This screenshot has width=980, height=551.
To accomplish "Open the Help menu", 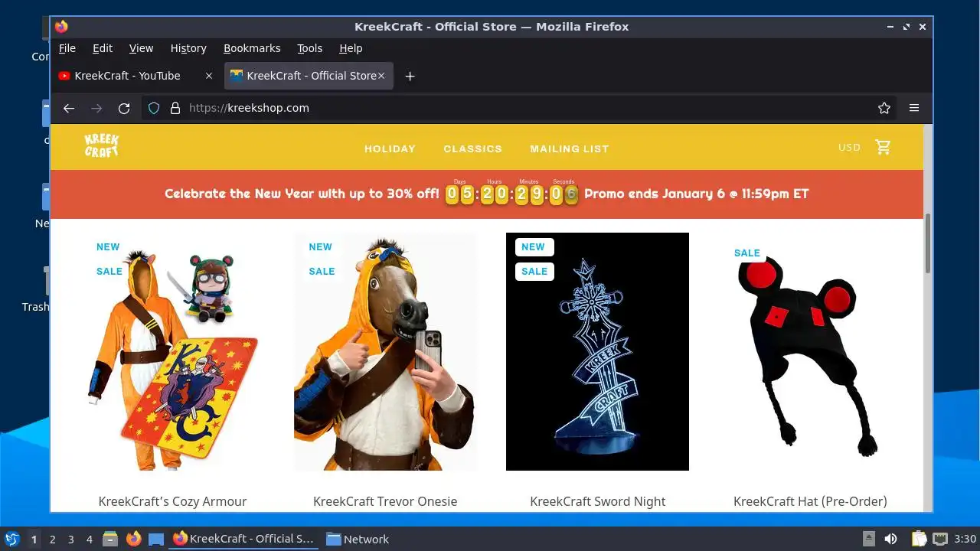I will 351,48.
